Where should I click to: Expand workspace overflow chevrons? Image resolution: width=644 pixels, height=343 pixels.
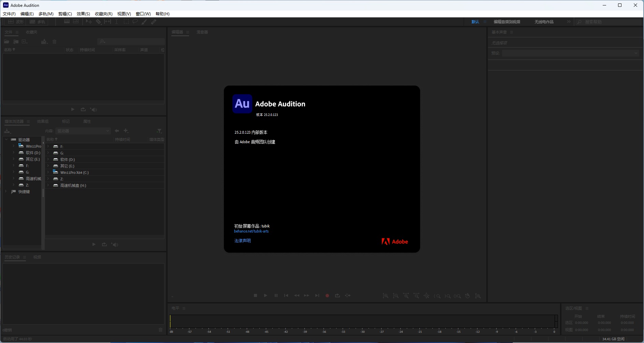(x=569, y=22)
